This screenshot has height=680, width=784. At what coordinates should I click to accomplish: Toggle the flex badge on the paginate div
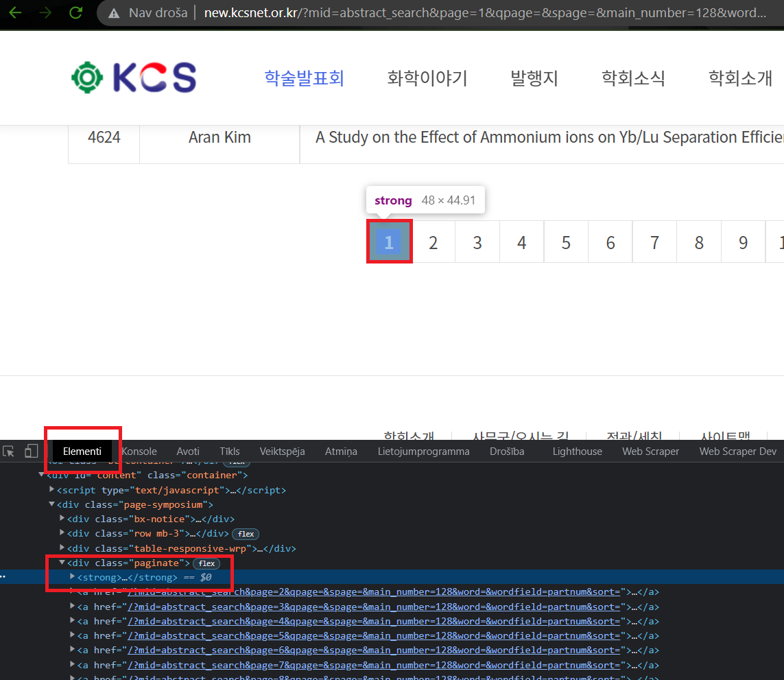[207, 563]
